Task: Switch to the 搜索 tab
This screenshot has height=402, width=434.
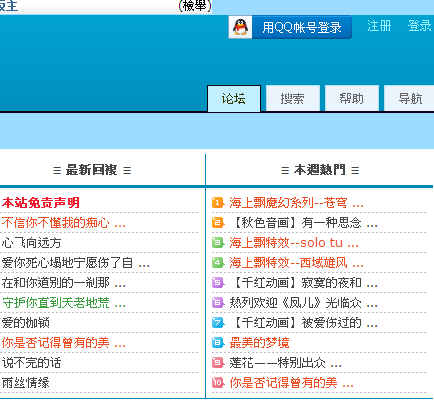Action: (292, 98)
